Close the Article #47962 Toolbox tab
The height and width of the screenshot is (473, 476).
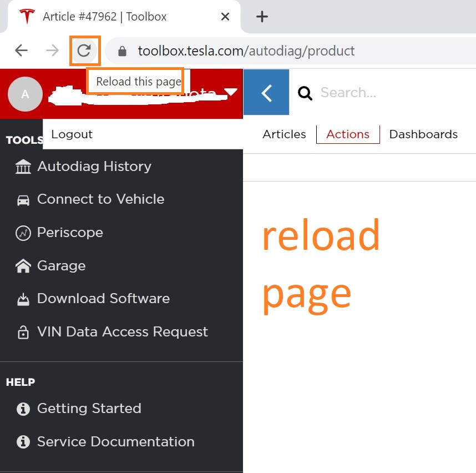coord(225,17)
